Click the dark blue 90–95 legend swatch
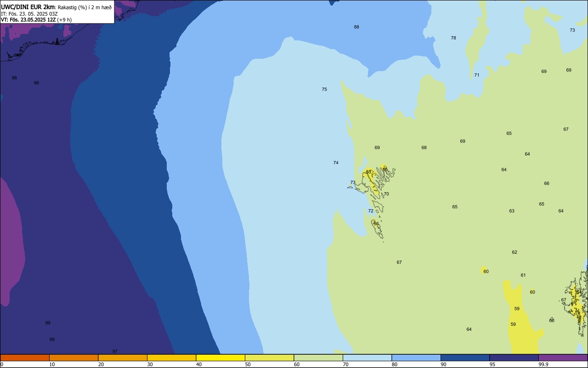 click(x=465, y=357)
